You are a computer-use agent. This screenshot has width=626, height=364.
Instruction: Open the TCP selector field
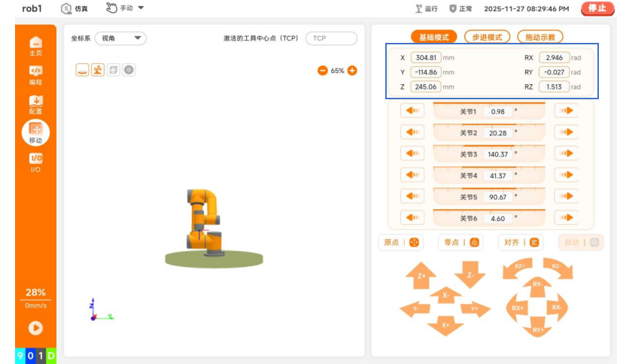[331, 38]
